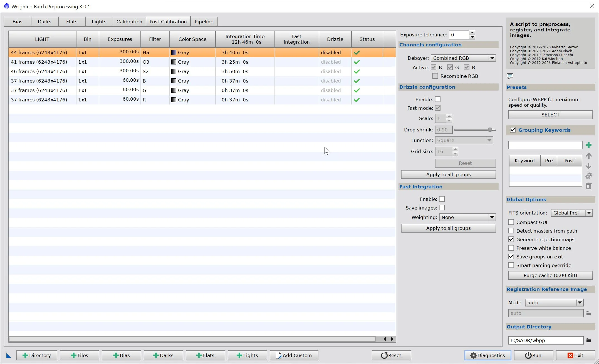Click the Output Directory path field

click(x=546, y=340)
